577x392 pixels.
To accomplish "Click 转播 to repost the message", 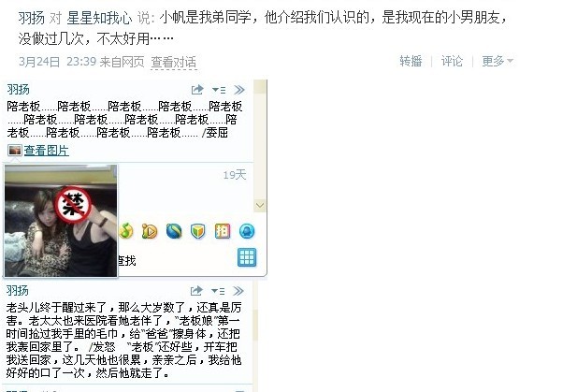I will [411, 61].
